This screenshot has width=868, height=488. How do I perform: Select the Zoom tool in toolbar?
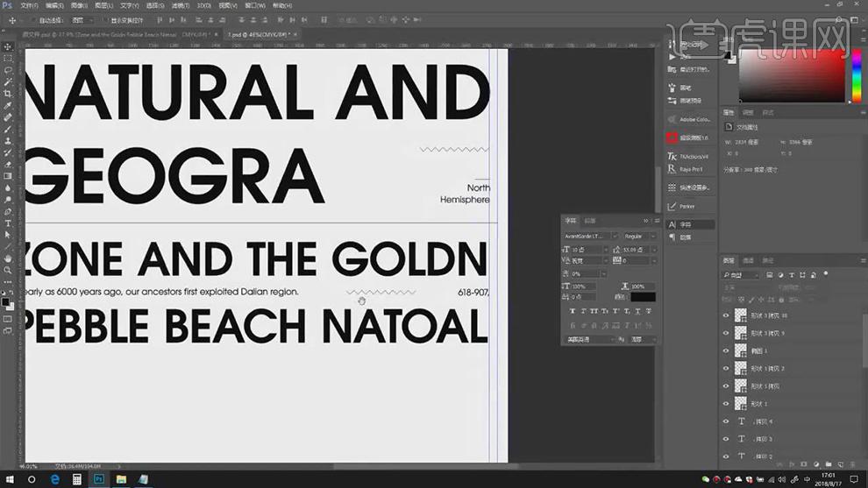[x=8, y=270]
